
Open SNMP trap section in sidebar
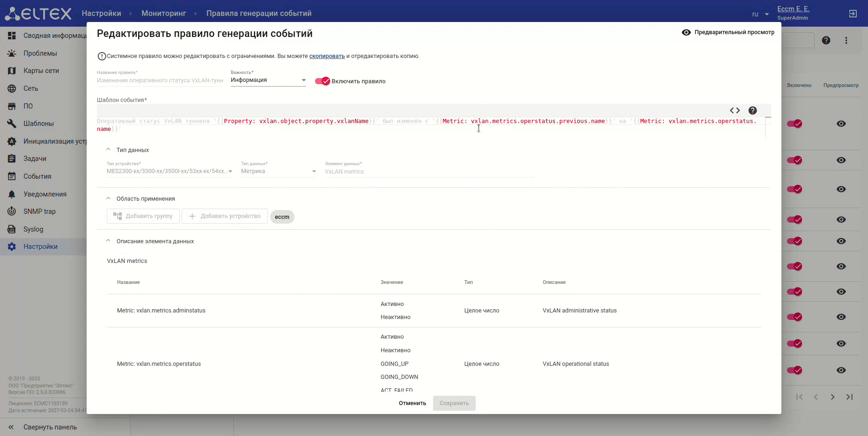[x=39, y=211]
